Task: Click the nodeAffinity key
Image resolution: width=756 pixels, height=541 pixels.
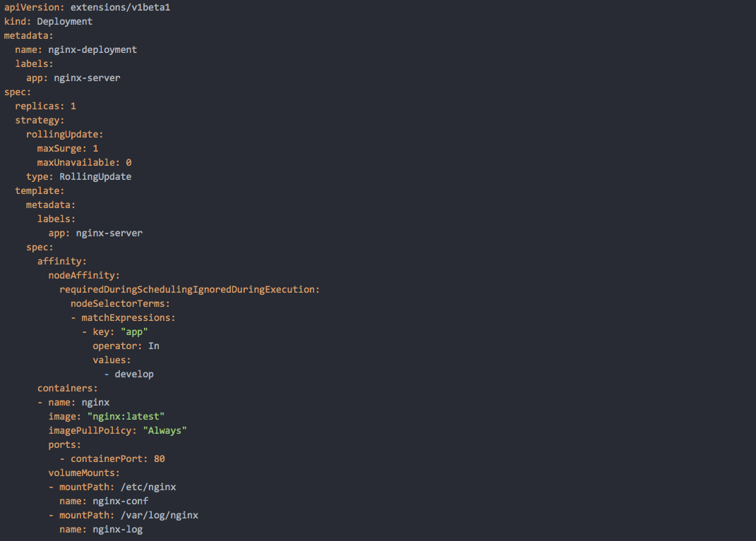Action: 82,276
